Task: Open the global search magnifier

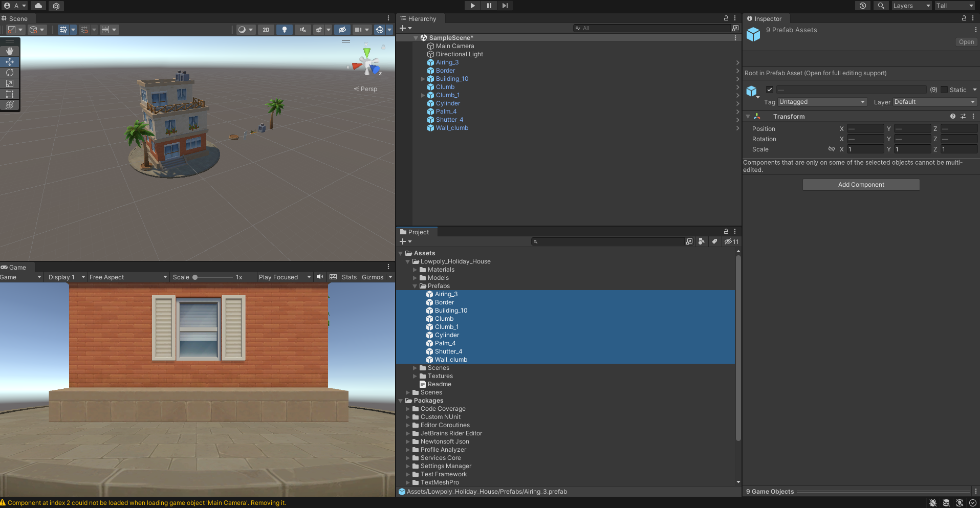Action: pyautogui.click(x=881, y=6)
